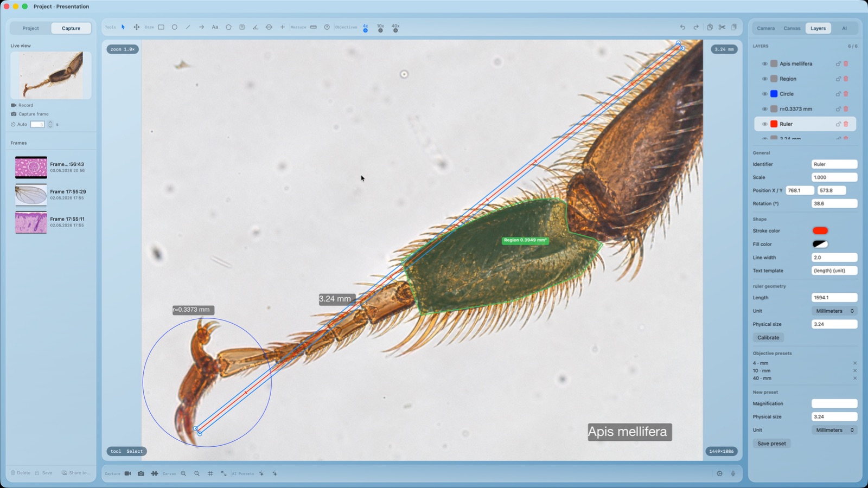The height and width of the screenshot is (488, 868).
Task: Toggle visibility of r=0.3373 mm layer
Action: pyautogui.click(x=765, y=109)
